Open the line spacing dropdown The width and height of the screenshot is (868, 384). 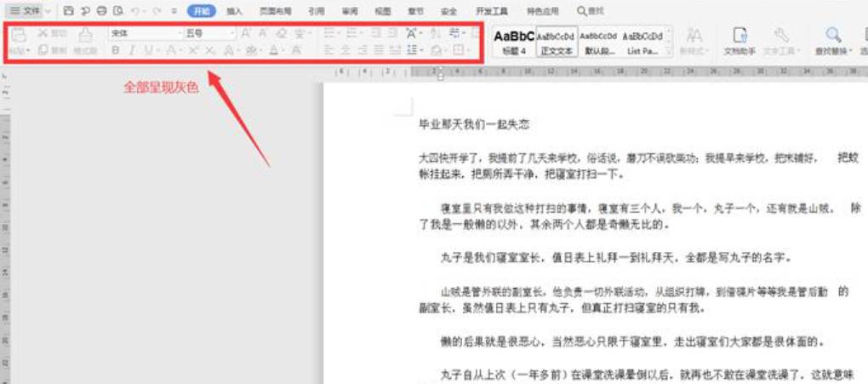pos(414,50)
